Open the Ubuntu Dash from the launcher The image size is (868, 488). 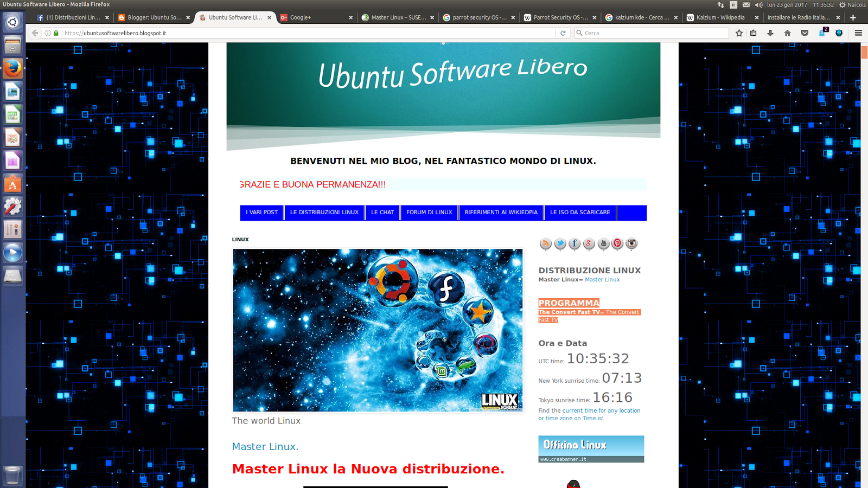point(12,22)
